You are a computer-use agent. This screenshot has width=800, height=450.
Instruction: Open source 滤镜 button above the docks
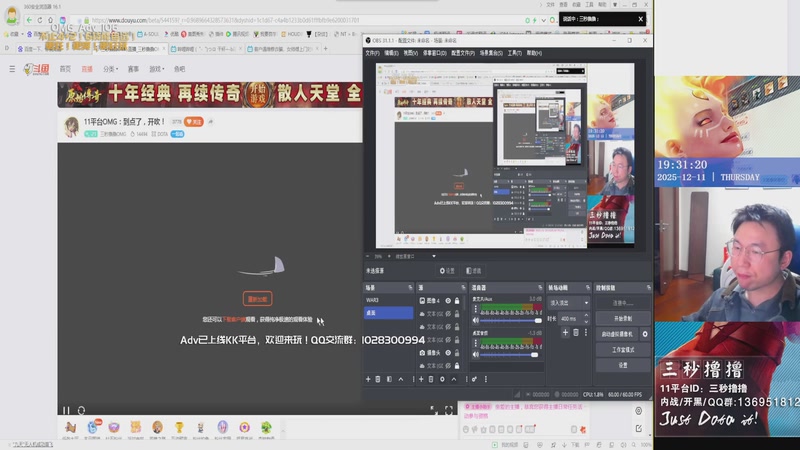click(x=473, y=271)
